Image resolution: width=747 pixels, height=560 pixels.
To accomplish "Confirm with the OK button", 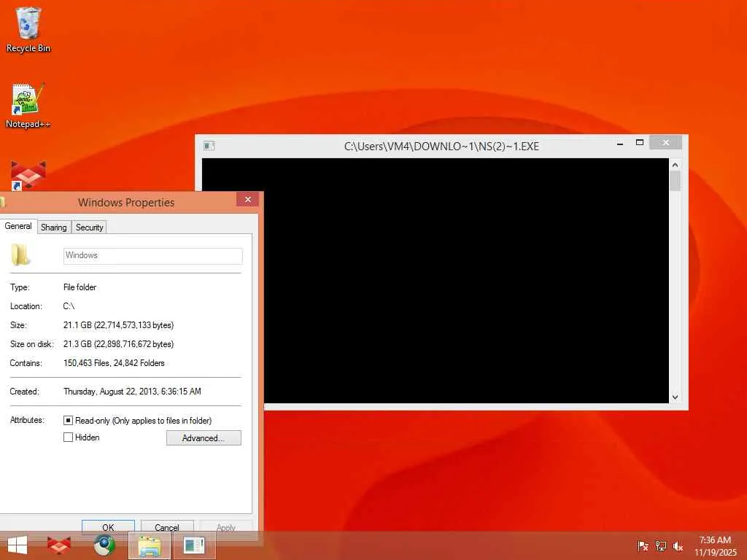I will tap(108, 526).
